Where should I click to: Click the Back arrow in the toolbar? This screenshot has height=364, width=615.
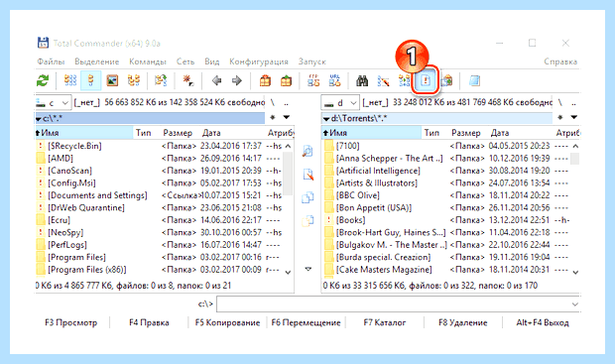pos(216,80)
